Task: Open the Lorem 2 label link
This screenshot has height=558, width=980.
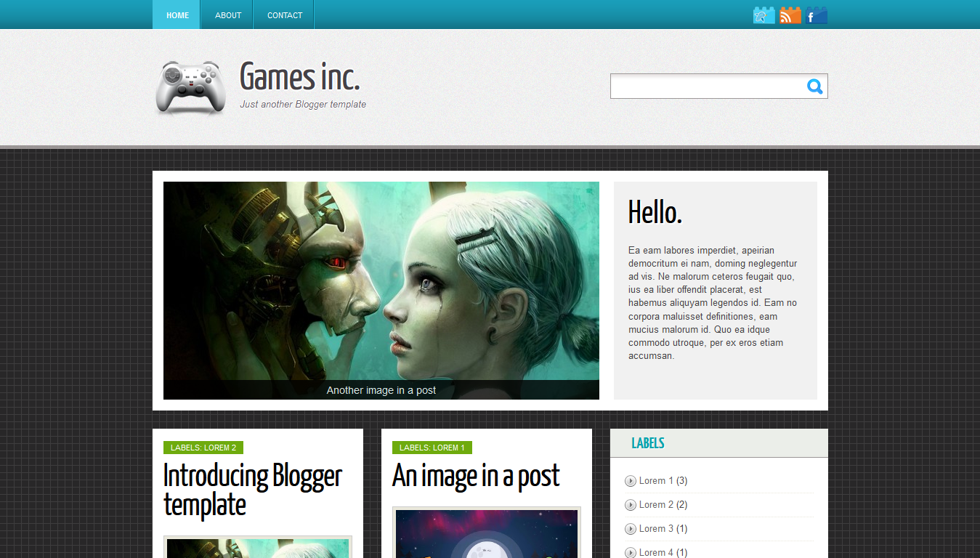Action: (656, 505)
